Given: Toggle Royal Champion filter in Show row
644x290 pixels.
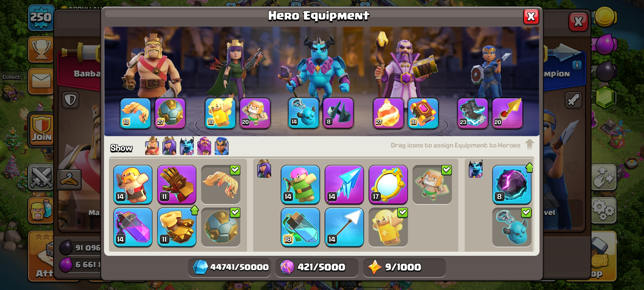Looking at the screenshot, I should click(x=222, y=146).
